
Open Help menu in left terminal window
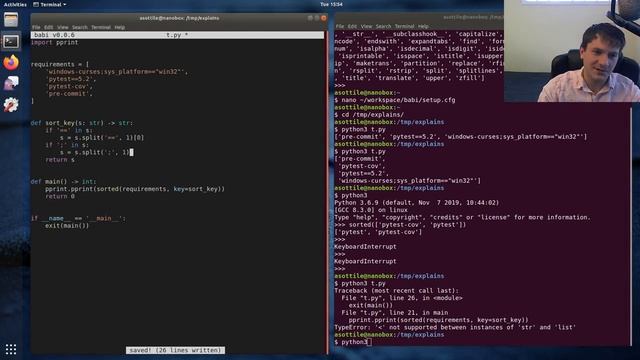pyautogui.click(x=120, y=27)
